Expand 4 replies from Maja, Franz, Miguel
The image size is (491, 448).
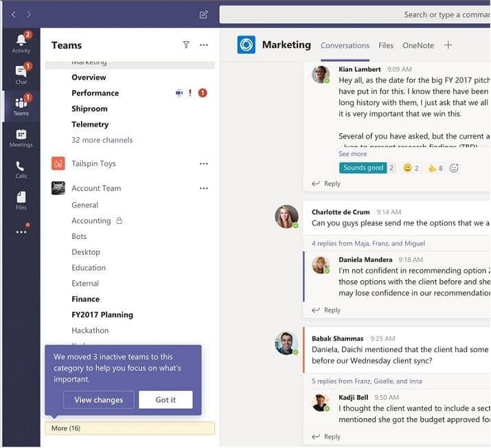[368, 243]
